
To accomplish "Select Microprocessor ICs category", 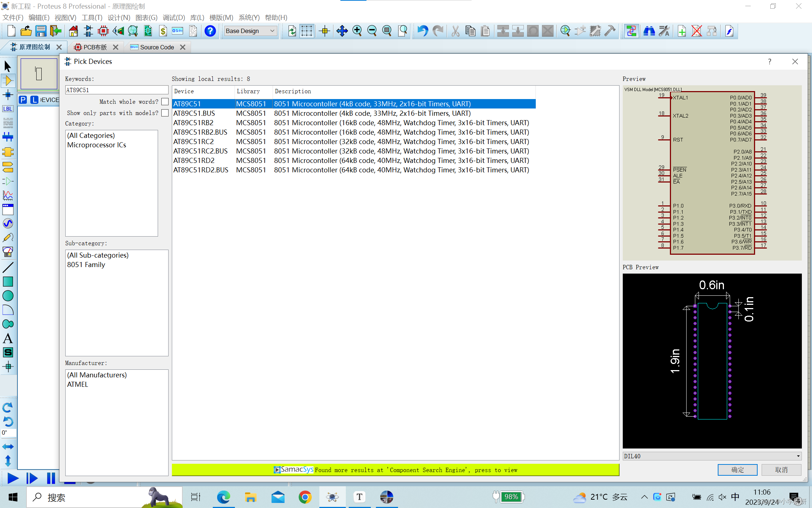I will pos(96,145).
